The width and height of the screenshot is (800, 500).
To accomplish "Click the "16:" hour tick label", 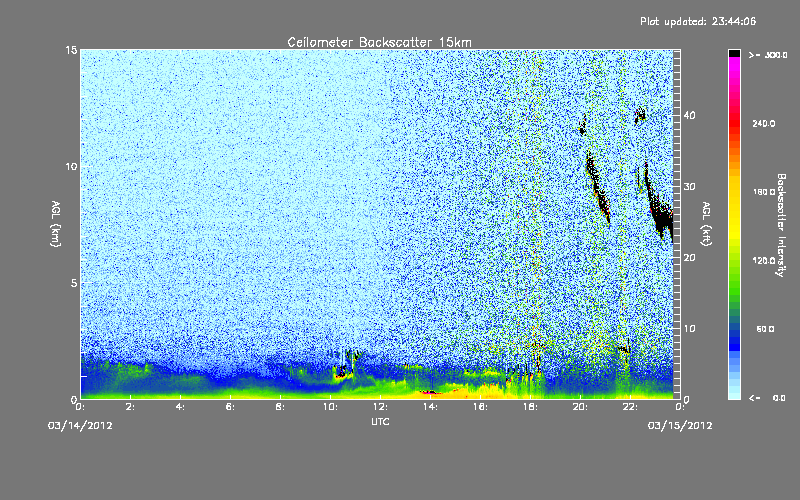I will click(480, 407).
